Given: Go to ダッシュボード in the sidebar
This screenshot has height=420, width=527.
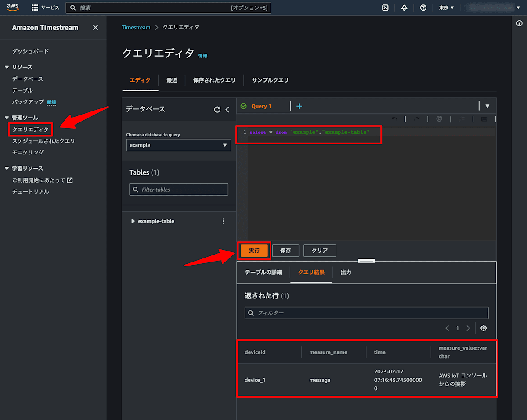Looking at the screenshot, I should (x=30, y=51).
